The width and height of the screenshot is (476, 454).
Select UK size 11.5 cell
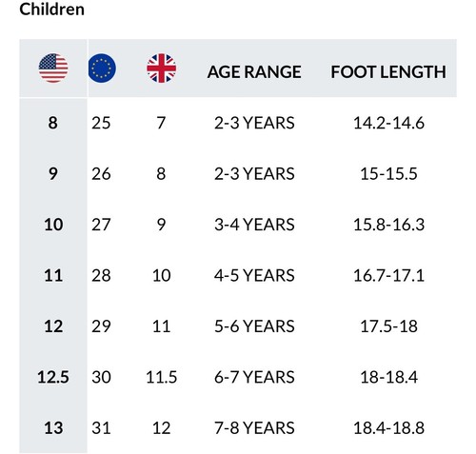tap(161, 377)
